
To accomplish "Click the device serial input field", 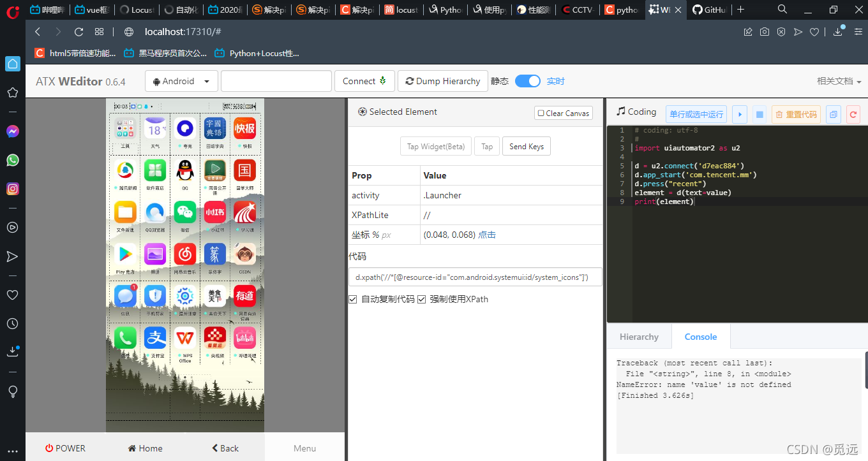I will pos(276,81).
